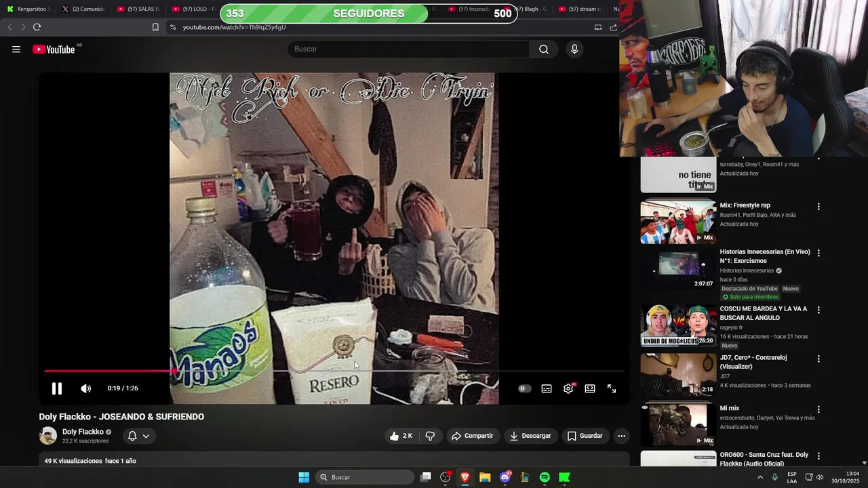Open options menu for JD7 Contrareloj video
The image size is (868, 488).
coord(818,359)
